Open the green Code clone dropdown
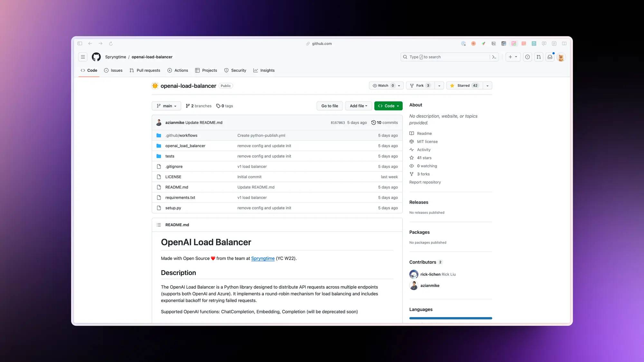Screen dimensions: 644x362 (388, 106)
